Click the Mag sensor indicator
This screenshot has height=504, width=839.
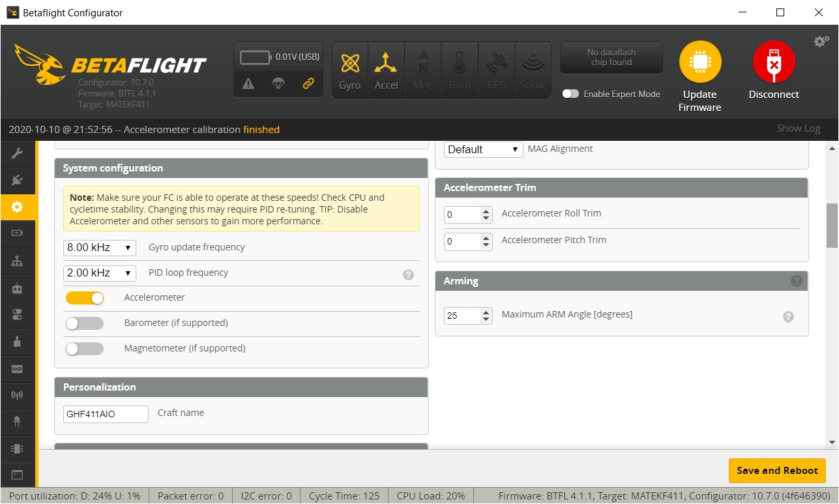click(423, 70)
